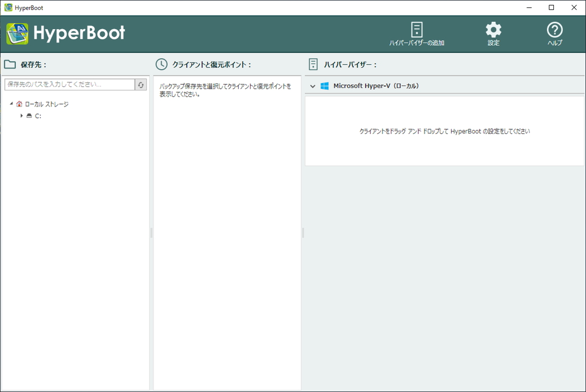Expand the C: drive node
The width and height of the screenshot is (586, 392).
pos(21,116)
